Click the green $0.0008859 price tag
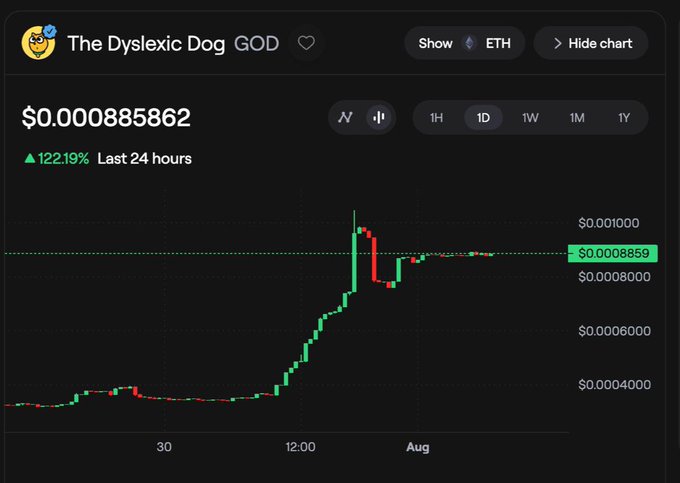680x483 pixels. tap(613, 253)
